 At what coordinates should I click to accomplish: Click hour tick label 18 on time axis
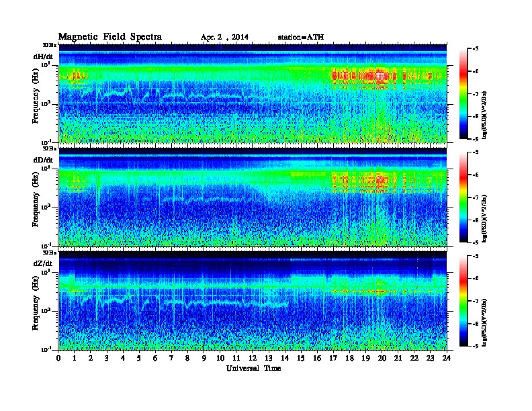tap(349, 358)
